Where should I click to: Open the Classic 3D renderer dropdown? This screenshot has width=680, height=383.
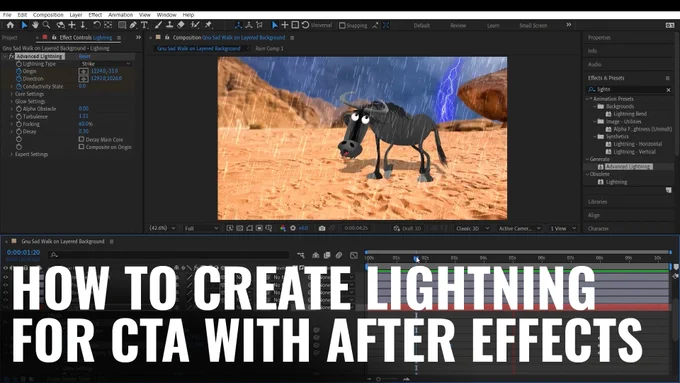(x=472, y=228)
